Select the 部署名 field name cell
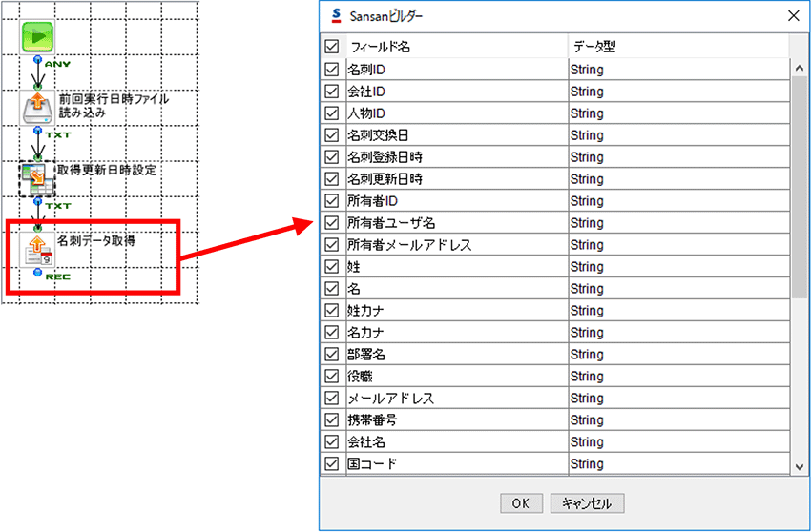 457,354
